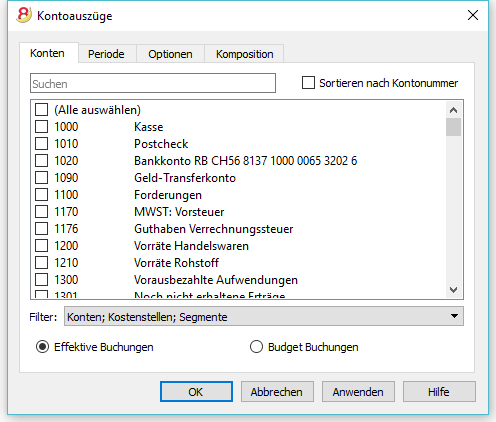Check the Alle auswählen checkbox

pyautogui.click(x=41, y=110)
